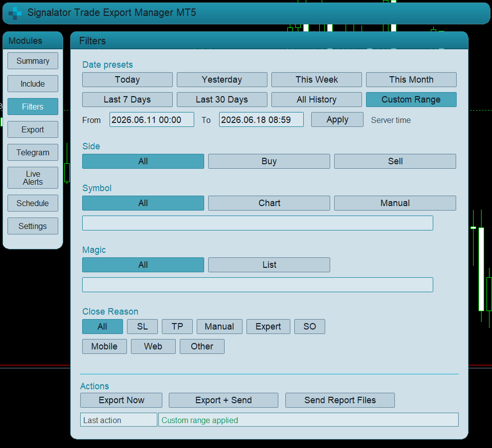Click the From date input field
Screen dimensions: 492x448
click(152, 119)
